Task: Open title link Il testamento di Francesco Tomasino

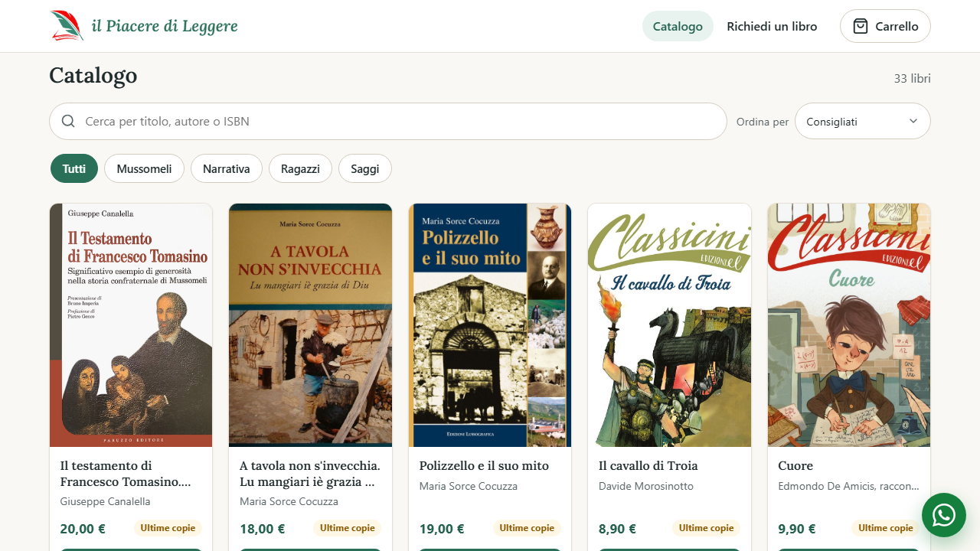Action: click(126, 474)
